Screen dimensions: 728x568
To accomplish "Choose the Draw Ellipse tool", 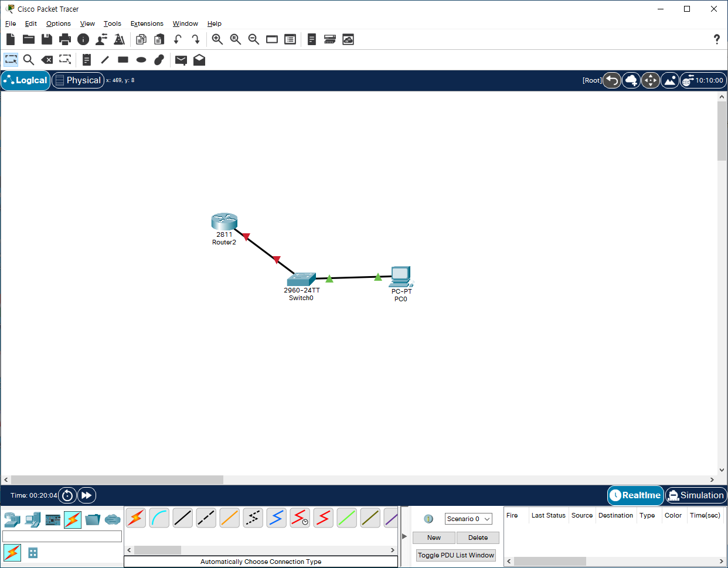I will 141,60.
